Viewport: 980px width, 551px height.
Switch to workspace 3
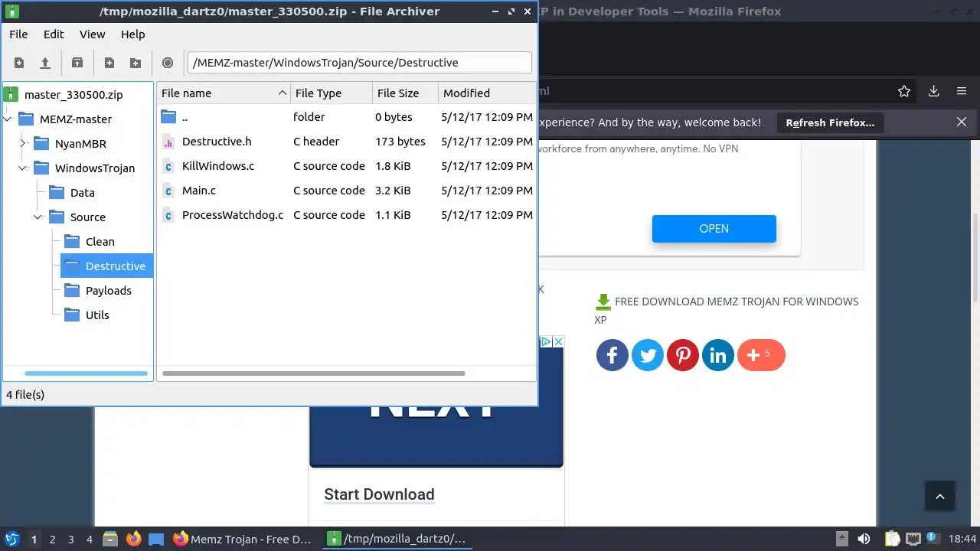[x=71, y=539]
